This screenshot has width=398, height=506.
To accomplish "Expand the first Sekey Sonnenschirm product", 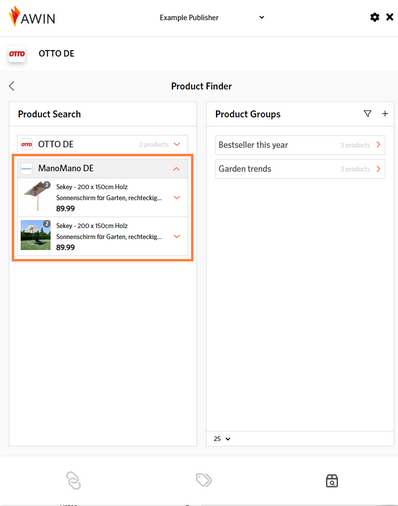I will 177,197.
